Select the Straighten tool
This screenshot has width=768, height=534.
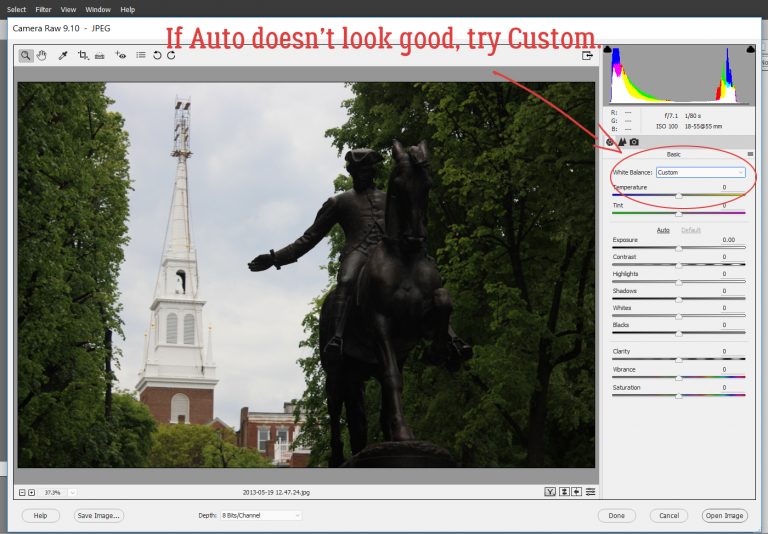(99, 56)
